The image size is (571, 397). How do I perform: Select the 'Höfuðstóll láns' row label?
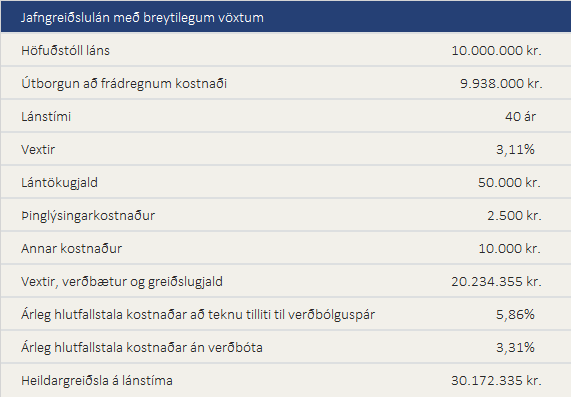click(65, 50)
